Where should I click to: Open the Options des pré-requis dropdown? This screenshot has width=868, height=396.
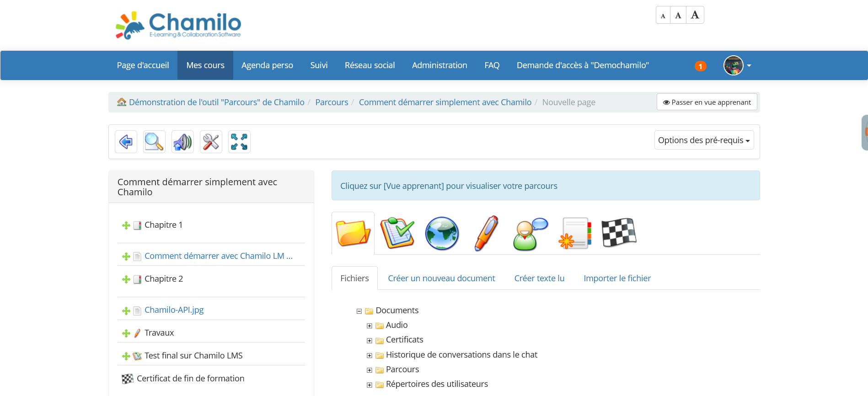click(x=703, y=140)
